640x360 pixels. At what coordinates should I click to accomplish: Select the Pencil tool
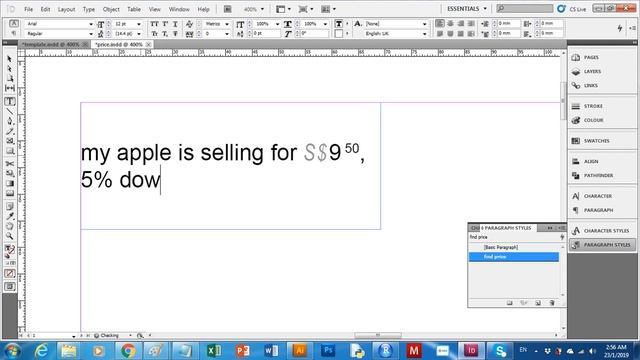(x=10, y=131)
